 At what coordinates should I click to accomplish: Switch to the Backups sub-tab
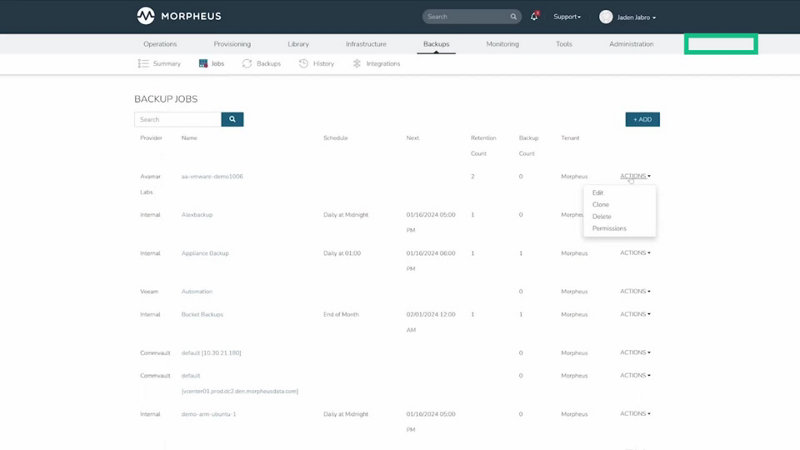point(261,63)
